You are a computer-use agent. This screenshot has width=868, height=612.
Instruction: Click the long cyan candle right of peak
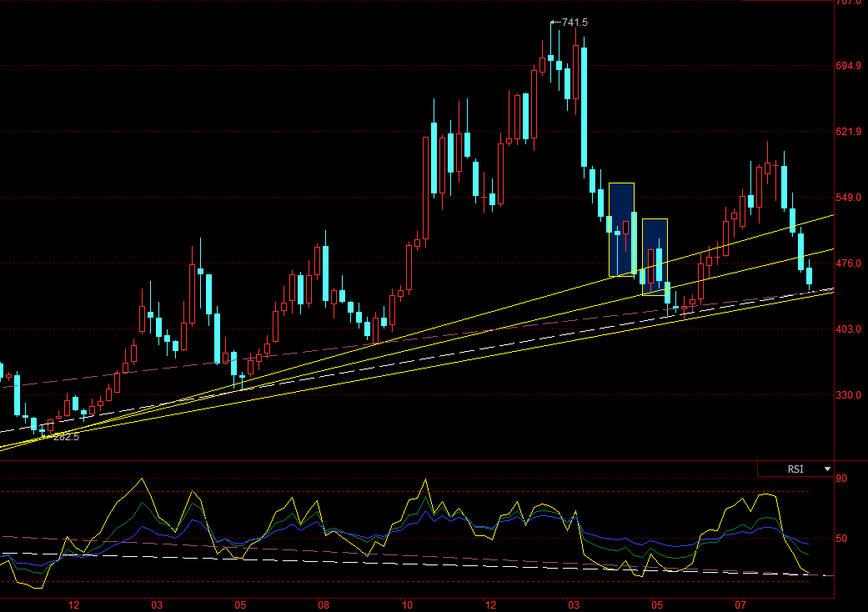coord(585,107)
